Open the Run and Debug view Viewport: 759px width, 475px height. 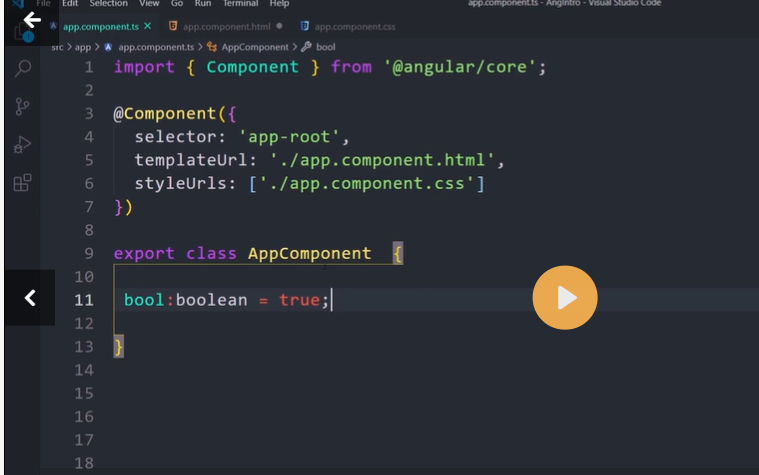click(23, 145)
